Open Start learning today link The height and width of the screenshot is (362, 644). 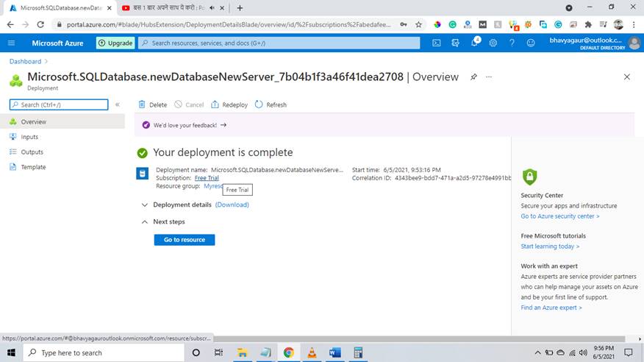coord(550,246)
